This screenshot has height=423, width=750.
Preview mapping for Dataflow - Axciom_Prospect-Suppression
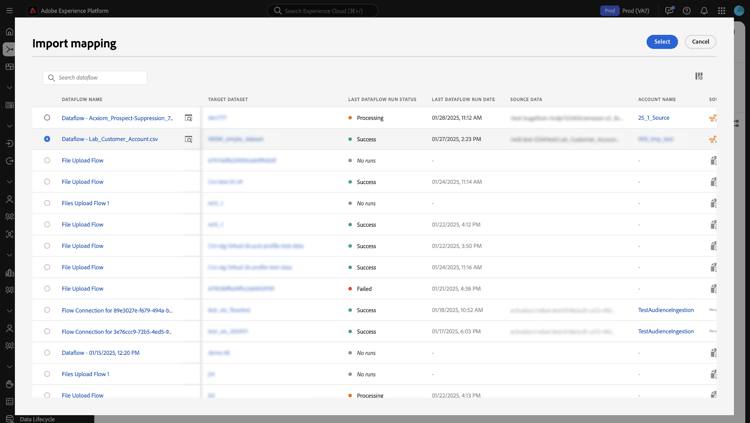[x=188, y=118]
